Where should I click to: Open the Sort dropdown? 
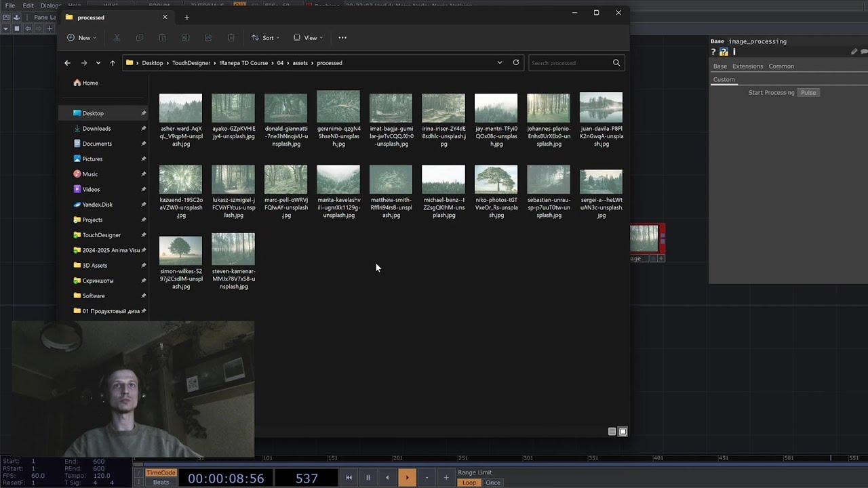click(265, 38)
